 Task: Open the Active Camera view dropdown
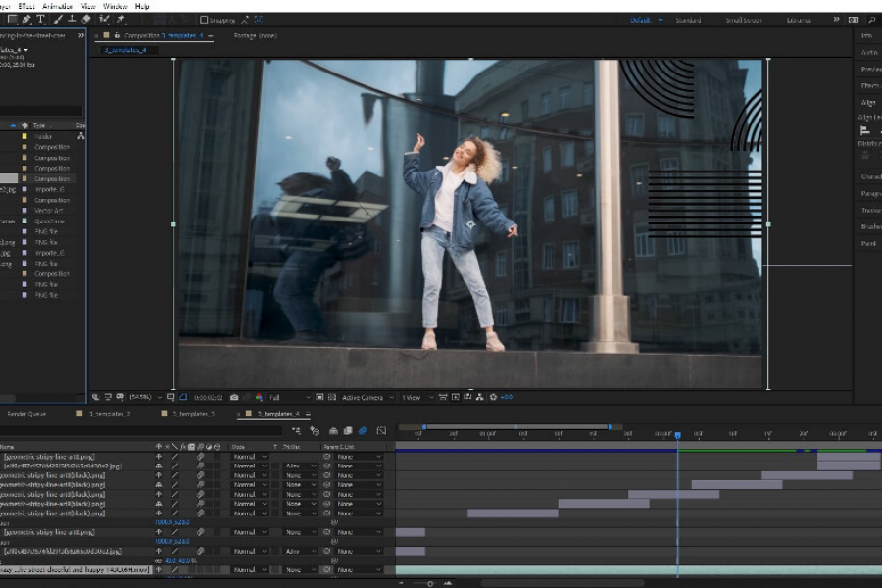[365, 397]
